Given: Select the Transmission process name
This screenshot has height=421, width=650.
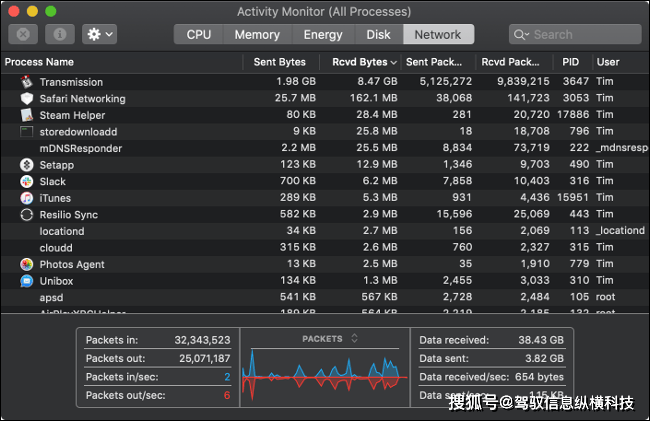Looking at the screenshot, I should click(71, 82).
